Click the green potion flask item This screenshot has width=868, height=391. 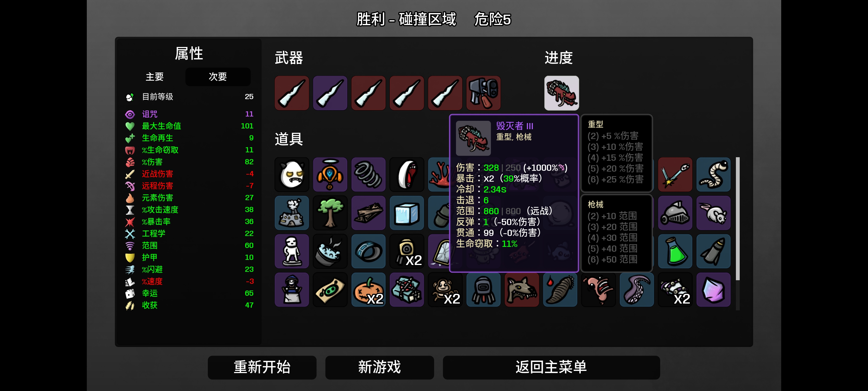pos(675,251)
